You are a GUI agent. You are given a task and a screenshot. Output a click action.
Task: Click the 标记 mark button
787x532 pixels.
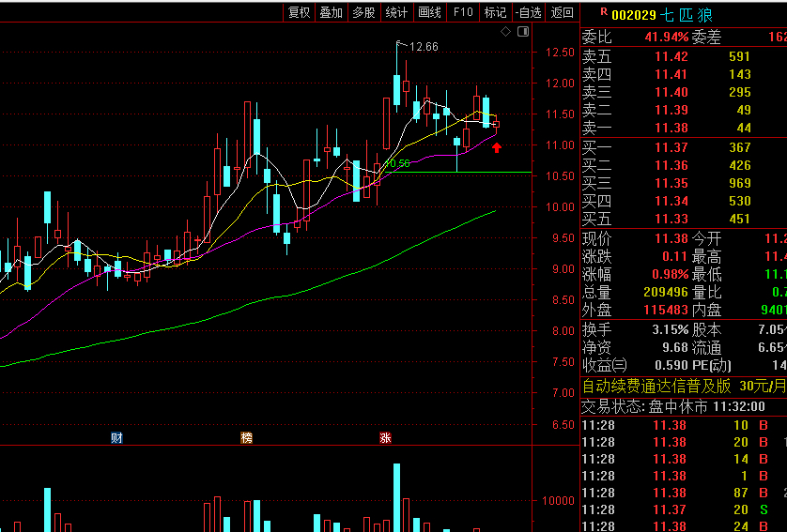495,12
